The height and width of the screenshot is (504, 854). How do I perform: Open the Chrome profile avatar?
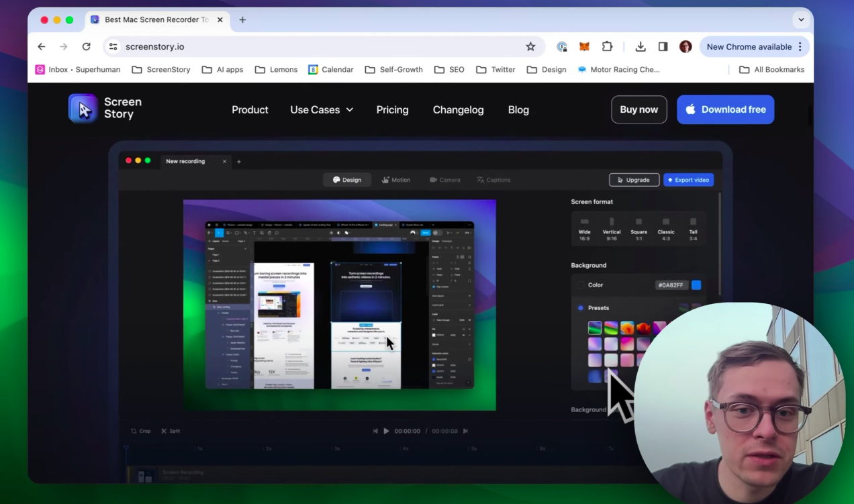click(x=685, y=47)
